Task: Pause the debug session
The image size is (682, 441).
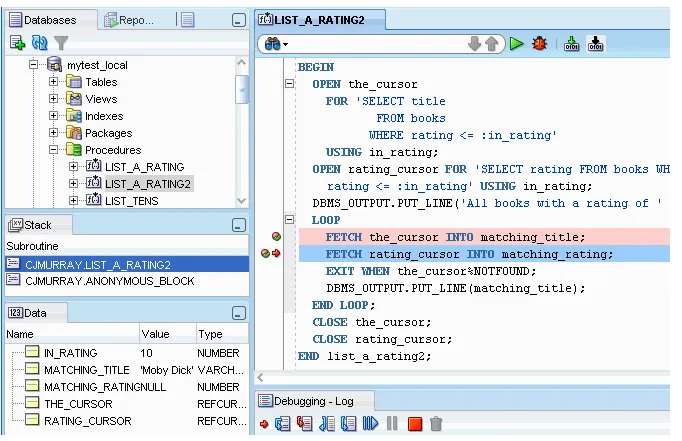Action: pyautogui.click(x=392, y=424)
